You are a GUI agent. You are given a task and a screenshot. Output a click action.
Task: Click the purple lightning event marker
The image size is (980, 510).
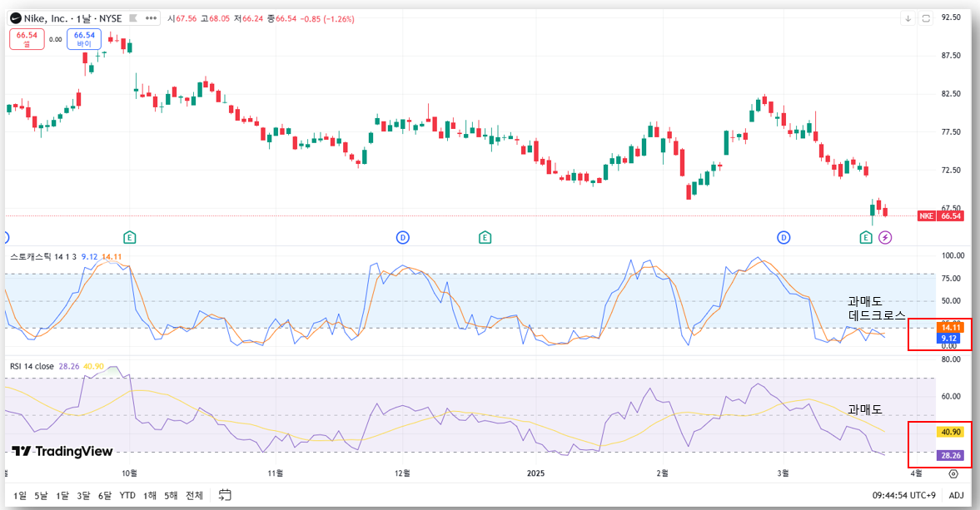tap(885, 237)
